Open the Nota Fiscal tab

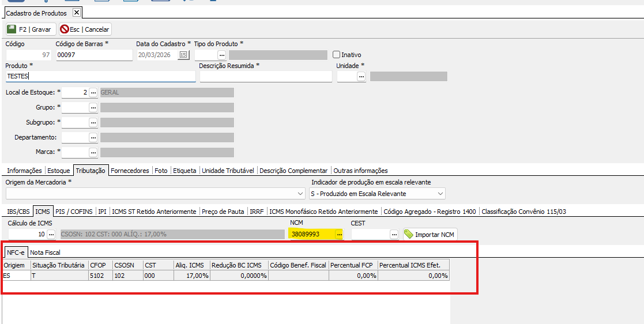[45, 253]
